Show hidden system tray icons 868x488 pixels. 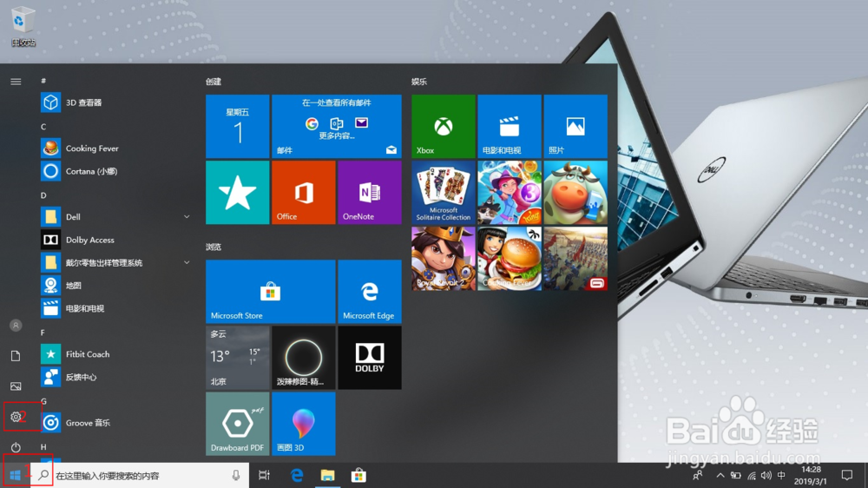pos(720,475)
